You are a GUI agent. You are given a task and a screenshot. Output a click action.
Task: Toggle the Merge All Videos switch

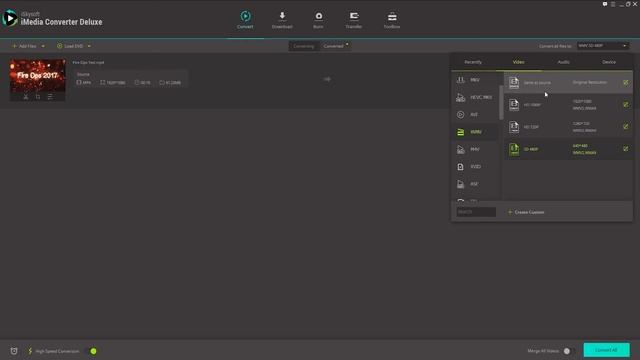pyautogui.click(x=569, y=351)
